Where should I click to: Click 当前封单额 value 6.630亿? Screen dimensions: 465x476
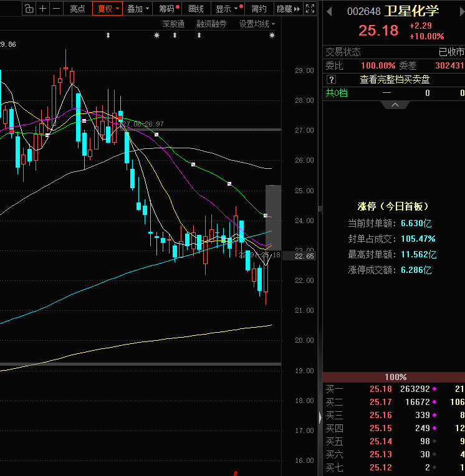pos(416,224)
